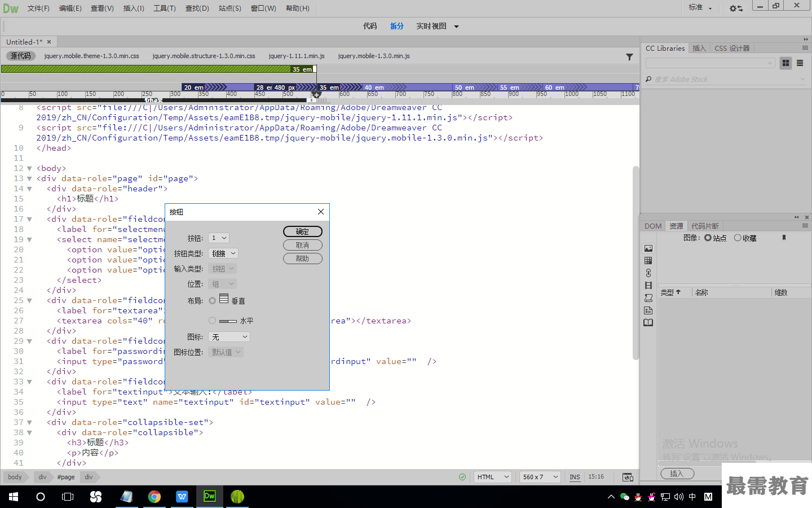Toggle the INS insert mode indicator
Image resolution: width=812 pixels, height=508 pixels.
pyautogui.click(x=575, y=477)
